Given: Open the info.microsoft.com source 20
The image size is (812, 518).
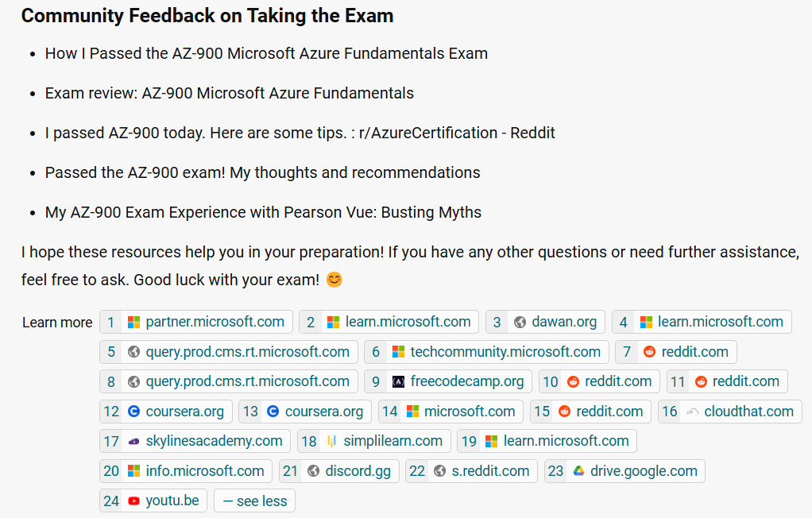Looking at the screenshot, I should pos(204,471).
